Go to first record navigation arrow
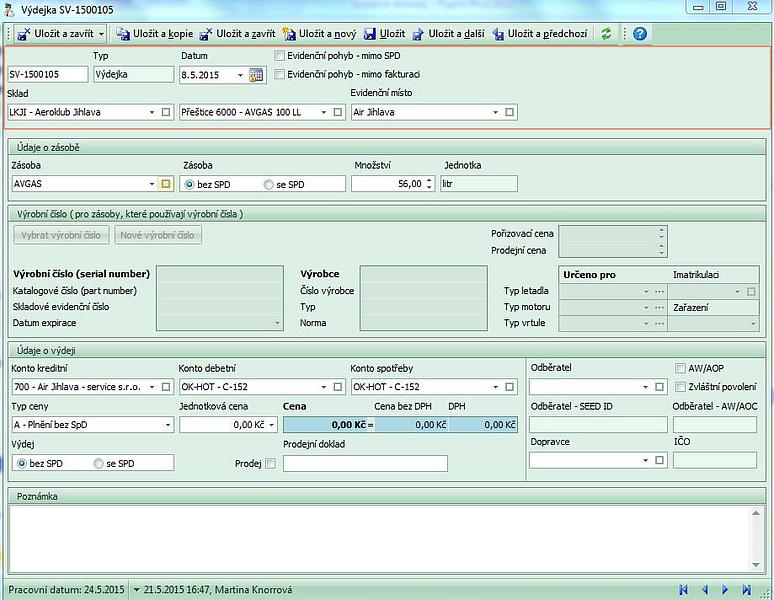This screenshot has height=600, width=774. point(684,590)
